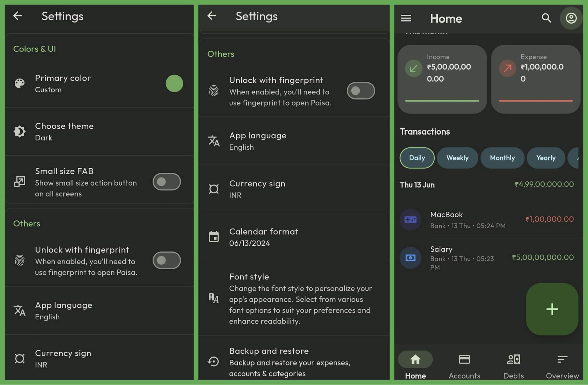Open the Debts tab
The image size is (588, 385).
coord(513,366)
